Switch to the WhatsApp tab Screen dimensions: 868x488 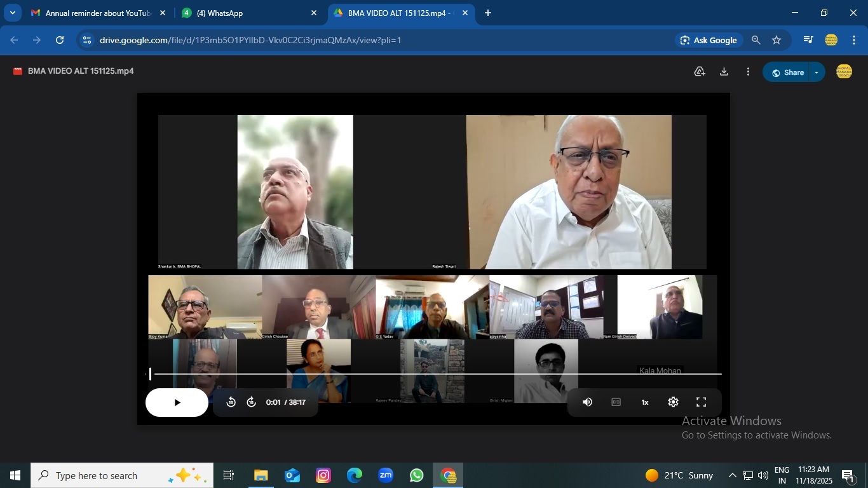pos(248,13)
